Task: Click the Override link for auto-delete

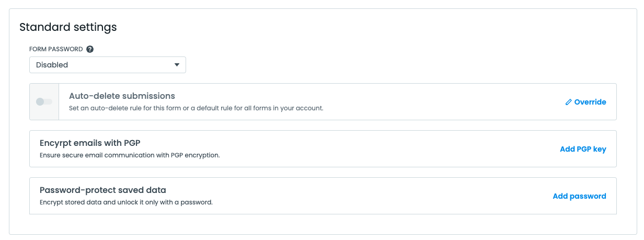Action: pos(590,102)
